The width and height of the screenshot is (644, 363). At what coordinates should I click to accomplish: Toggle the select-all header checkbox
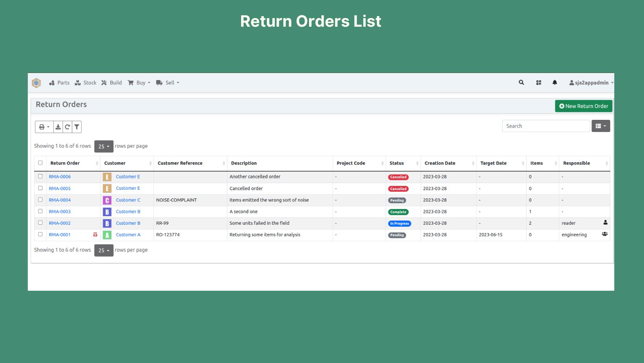(40, 163)
